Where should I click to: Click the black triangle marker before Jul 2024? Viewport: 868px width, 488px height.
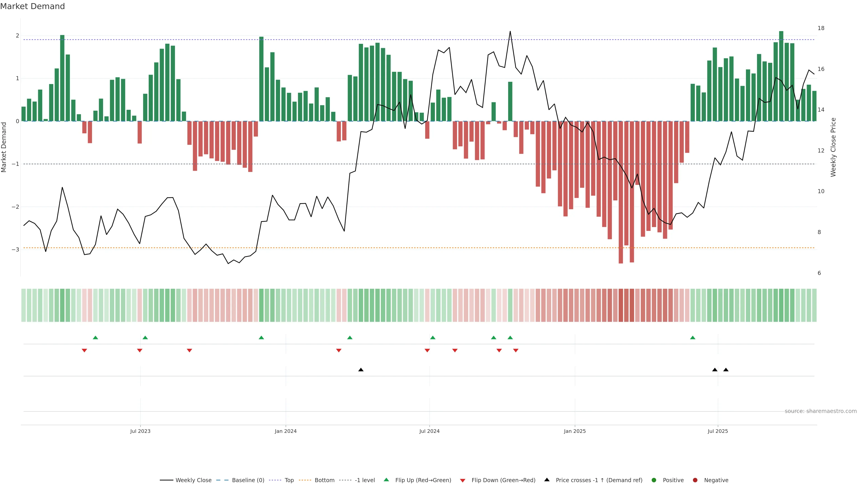coord(361,370)
